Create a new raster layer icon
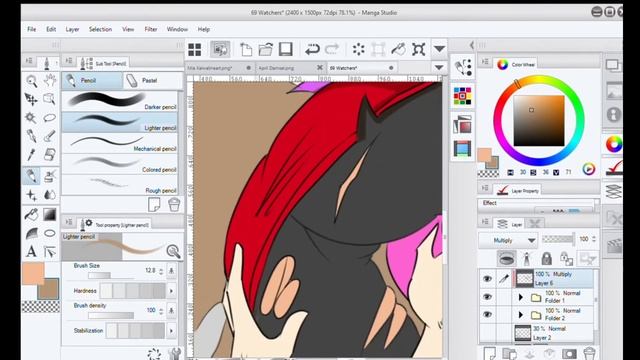Screen dimensions: 640x360 click(x=489, y=353)
